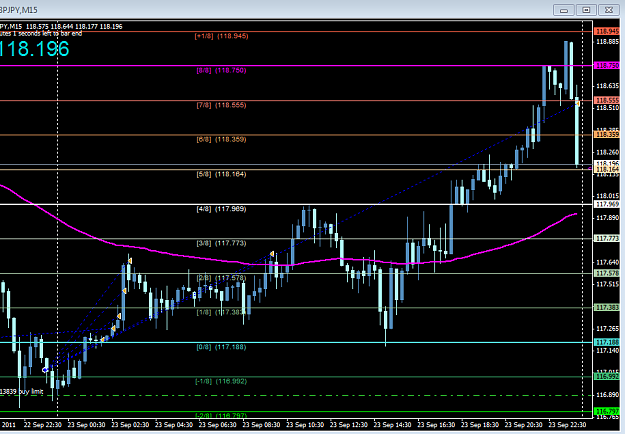Select the [6/8] (118.359) level label
Screen dimensions: 625x434
(222, 139)
